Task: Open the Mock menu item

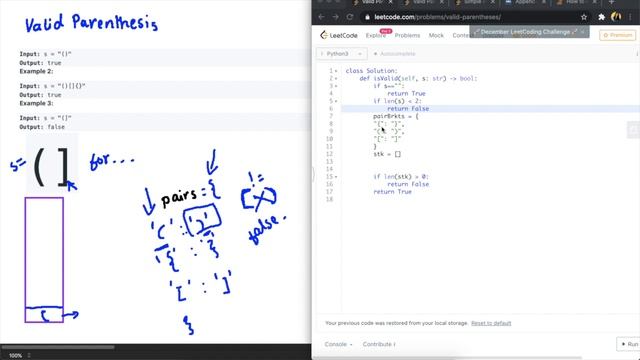Action: 436,36
